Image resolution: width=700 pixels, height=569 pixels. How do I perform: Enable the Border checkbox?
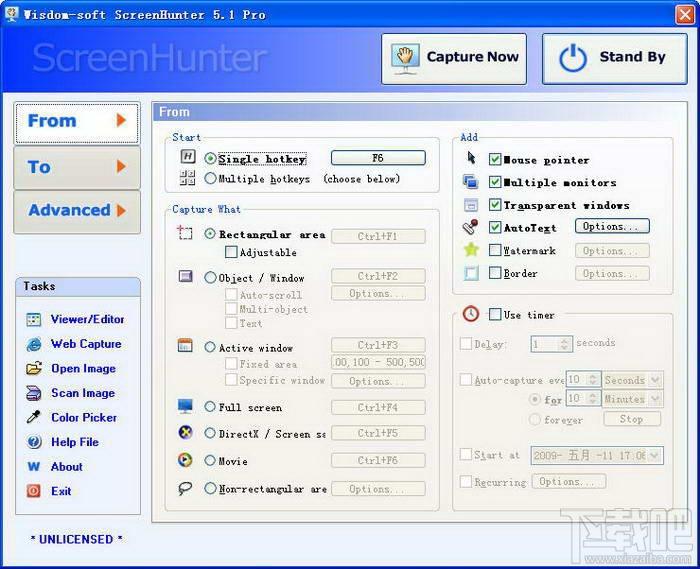(x=495, y=273)
